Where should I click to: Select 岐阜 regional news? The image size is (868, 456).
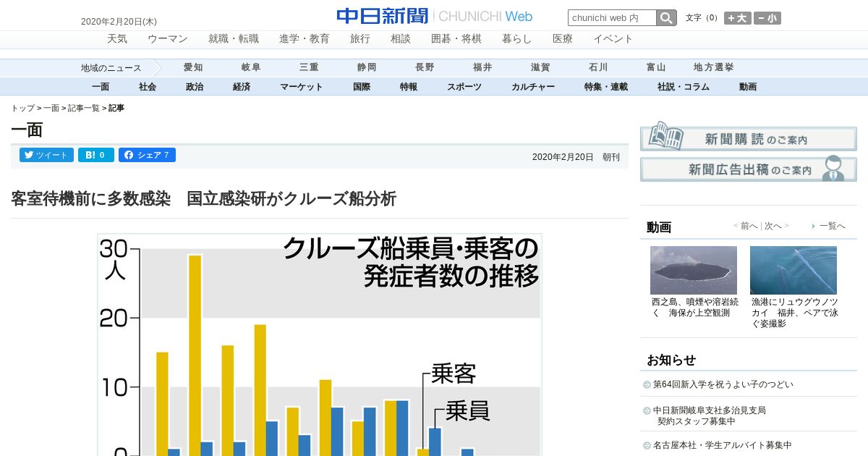(251, 67)
